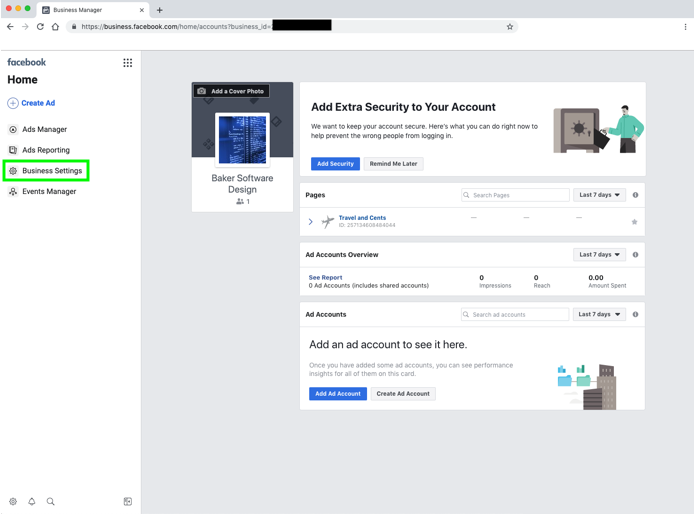Image resolution: width=694 pixels, height=514 pixels.
Task: Click the Ads Manager icon
Action: (13, 129)
